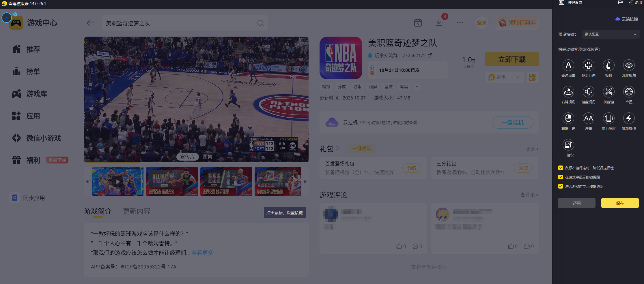Screen dimensions: 644x284
Task: Select the 准星 crosshair icon
Action: (x=629, y=92)
